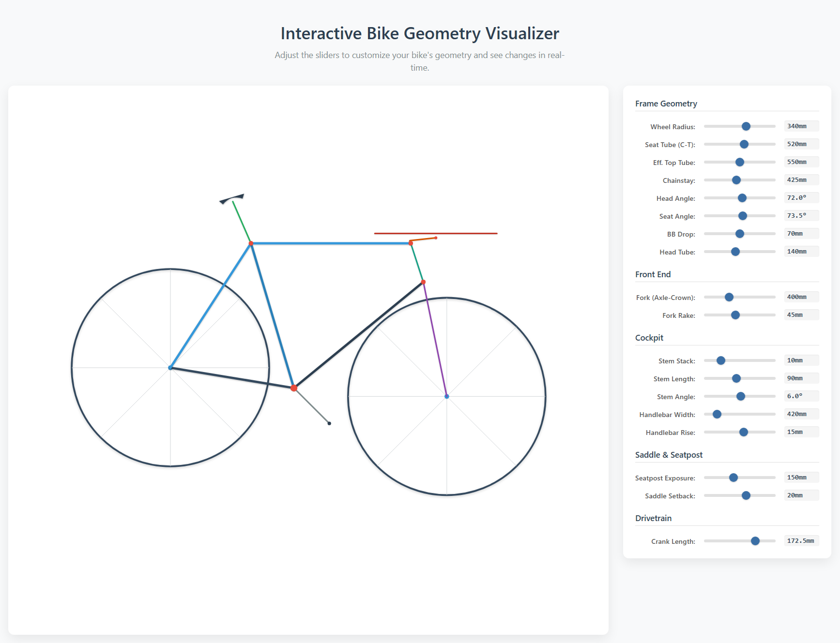The image size is (840, 643).
Task: Click the Wheel Radius slider handle
Action: (x=746, y=126)
